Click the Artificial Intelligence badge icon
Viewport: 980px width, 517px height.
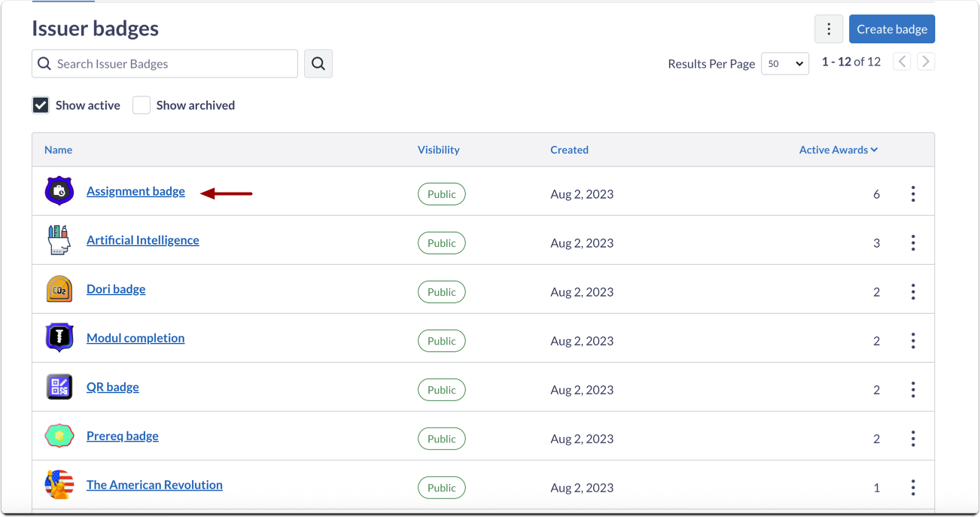59,241
